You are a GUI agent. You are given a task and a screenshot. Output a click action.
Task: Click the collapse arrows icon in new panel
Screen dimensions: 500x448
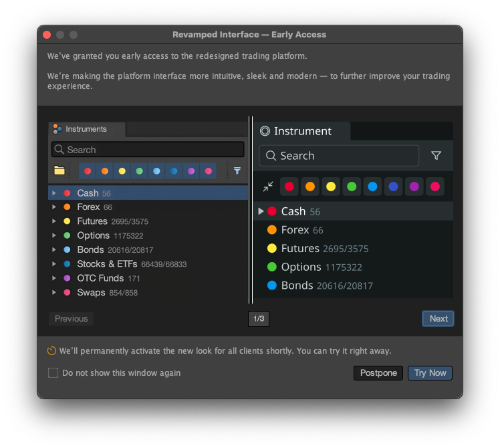pos(268,187)
